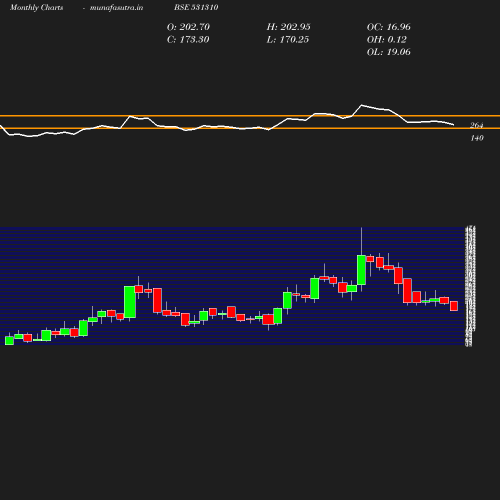Click the high value 'H: 202.95'
Image resolution: width=500 pixels, height=500 pixels.
click(x=288, y=27)
